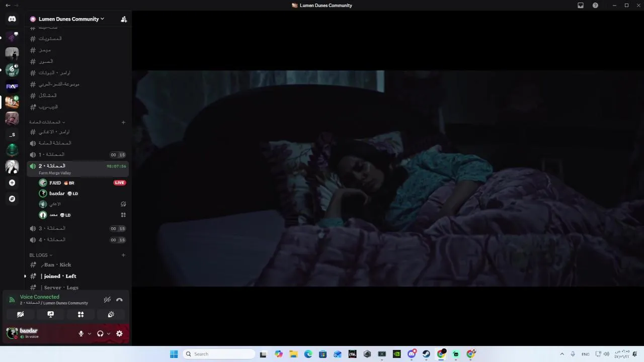This screenshot has height=362, width=644.
Task: Open Discover servers compass icon
Action: (x=12, y=199)
